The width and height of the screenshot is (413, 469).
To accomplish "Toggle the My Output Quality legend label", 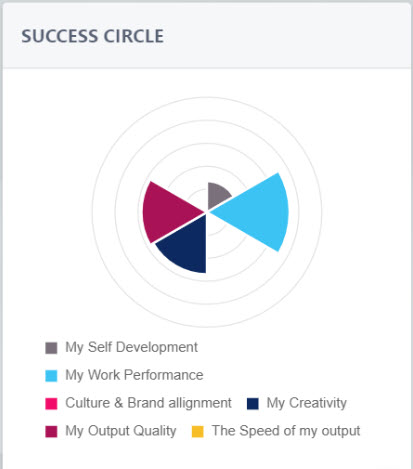I will (121, 431).
